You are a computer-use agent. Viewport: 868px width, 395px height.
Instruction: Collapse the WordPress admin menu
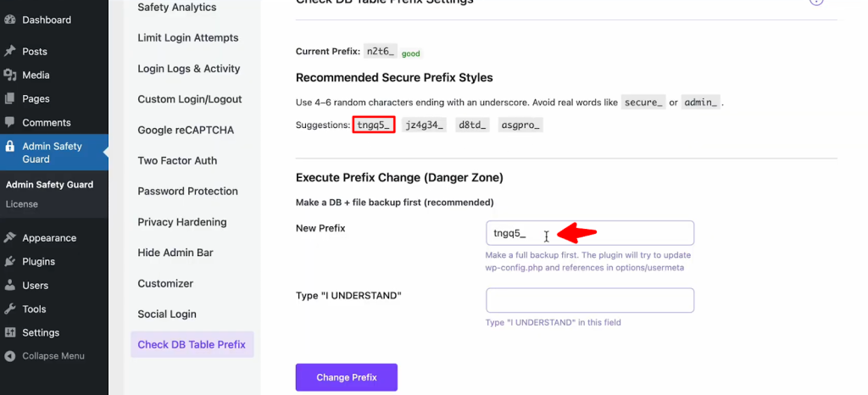click(53, 356)
